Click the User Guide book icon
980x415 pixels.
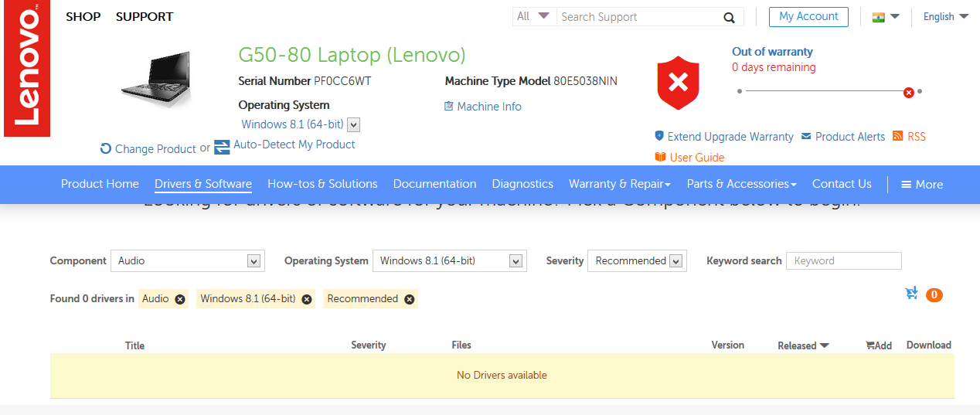tap(660, 157)
